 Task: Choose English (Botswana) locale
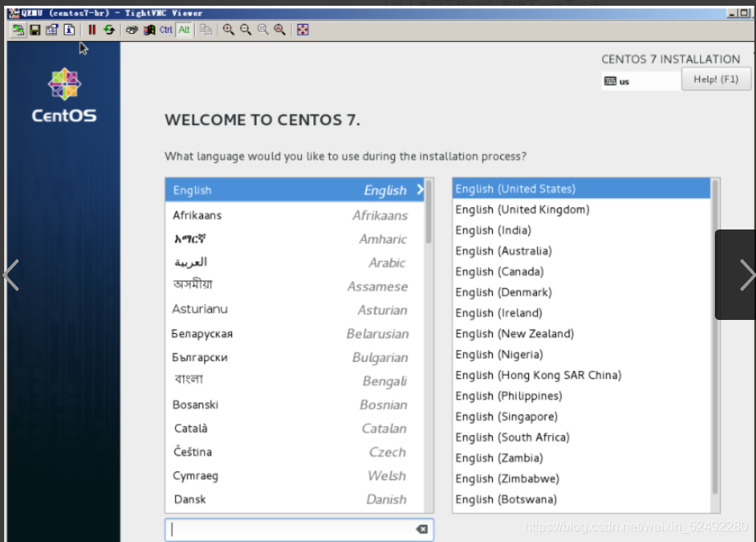click(x=581, y=499)
